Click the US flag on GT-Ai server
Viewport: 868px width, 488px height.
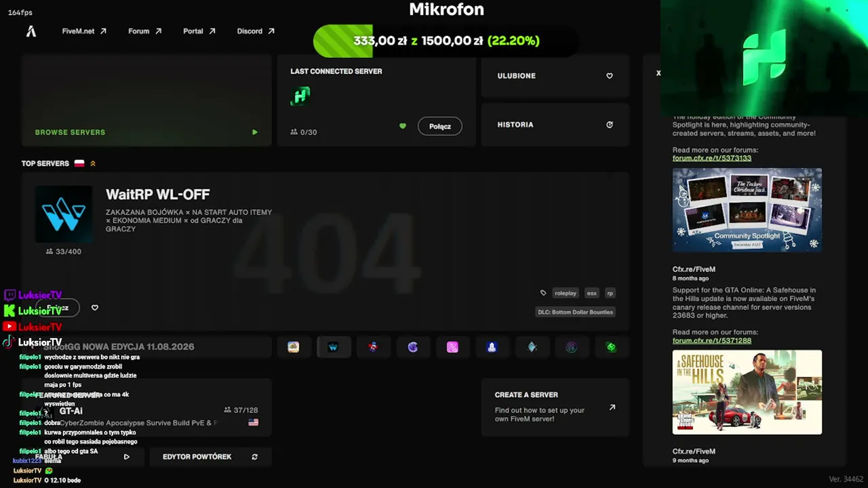pos(254,422)
